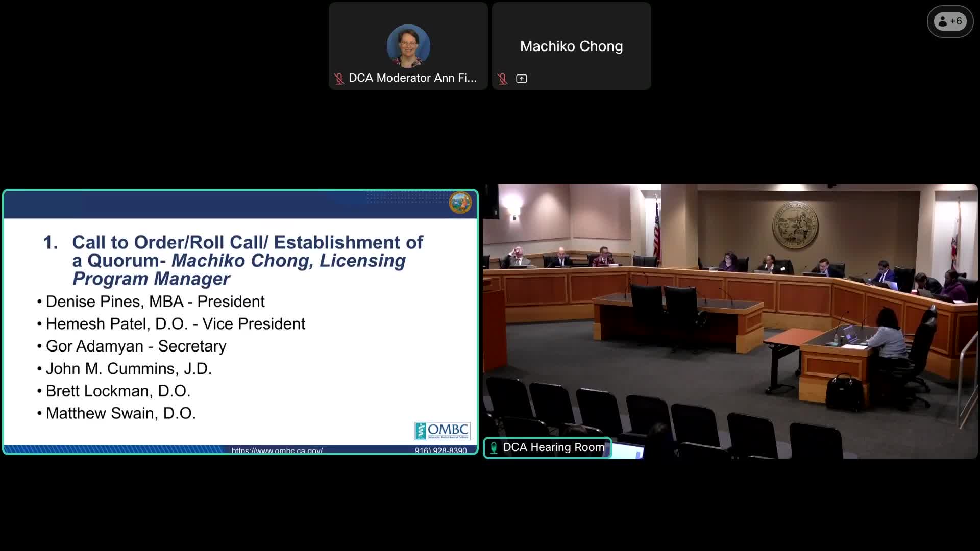Click person icon in the +6 pill
Viewport: 980px width, 551px height.
tap(942, 21)
